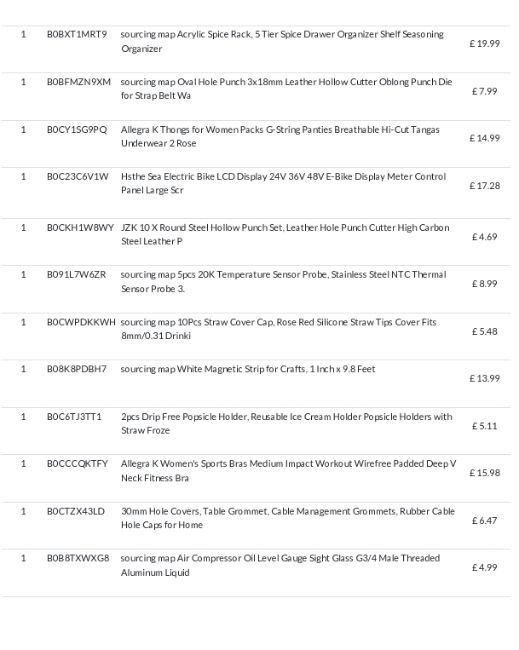
Task: Select ASIN B0CCCQKTFY
Action: coord(78,463)
